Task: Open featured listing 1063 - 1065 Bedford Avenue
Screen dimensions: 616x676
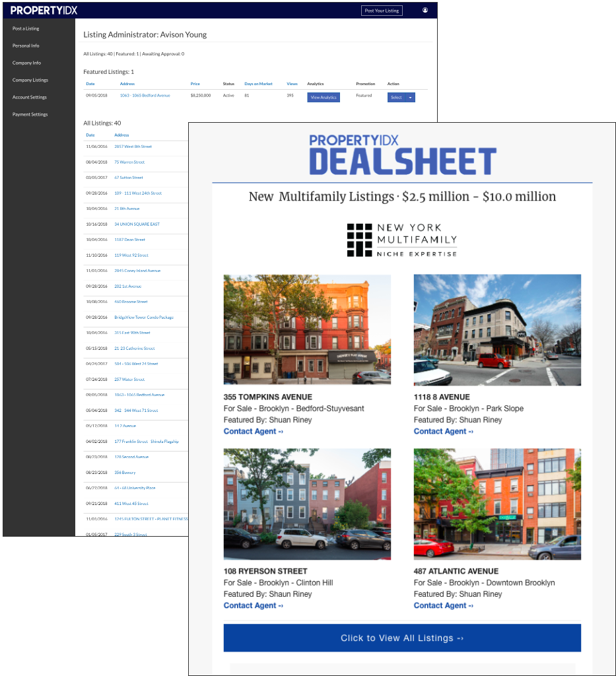Action: coord(145,95)
